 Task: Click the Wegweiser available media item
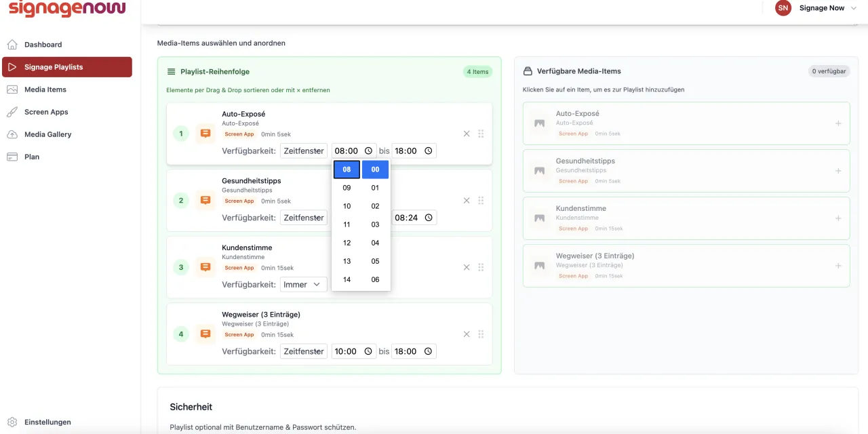[686, 266]
